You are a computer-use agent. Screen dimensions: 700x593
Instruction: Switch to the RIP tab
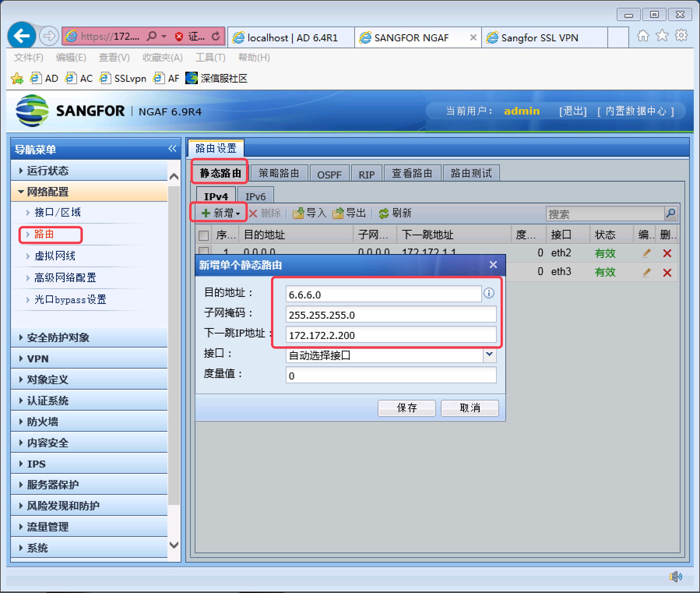coord(366,174)
